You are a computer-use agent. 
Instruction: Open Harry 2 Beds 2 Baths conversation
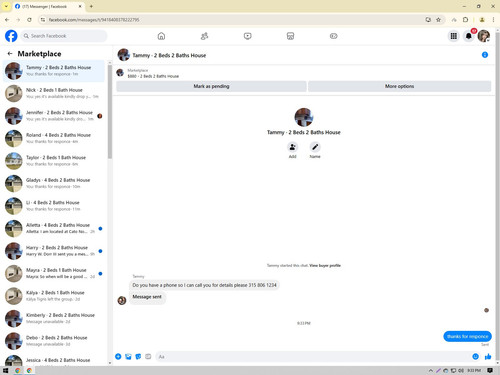click(x=54, y=251)
